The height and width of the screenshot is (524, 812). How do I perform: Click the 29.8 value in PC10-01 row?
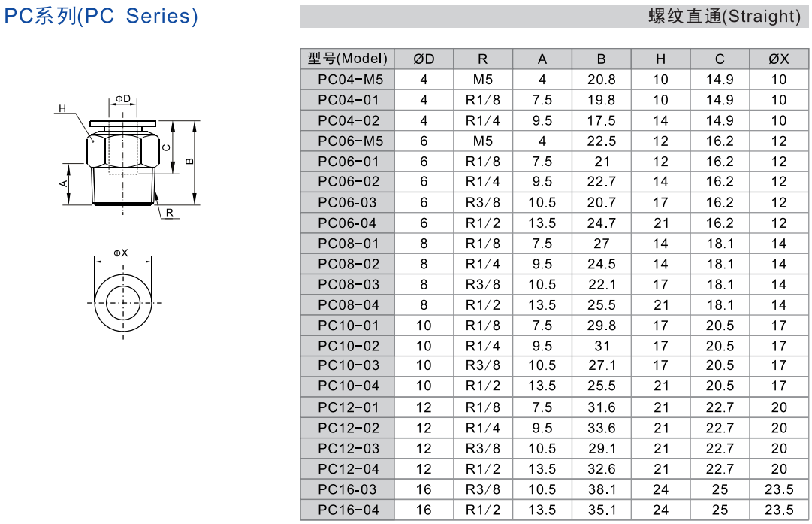pos(601,326)
